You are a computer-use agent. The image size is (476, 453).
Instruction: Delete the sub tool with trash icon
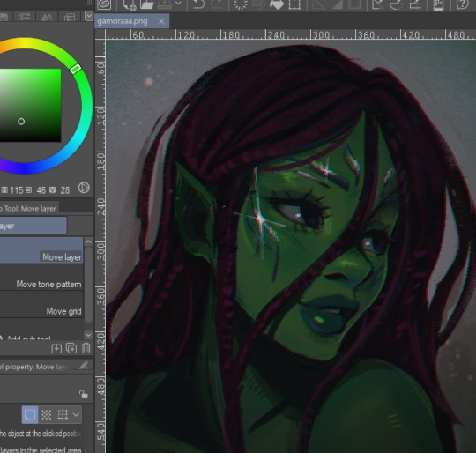(86, 348)
